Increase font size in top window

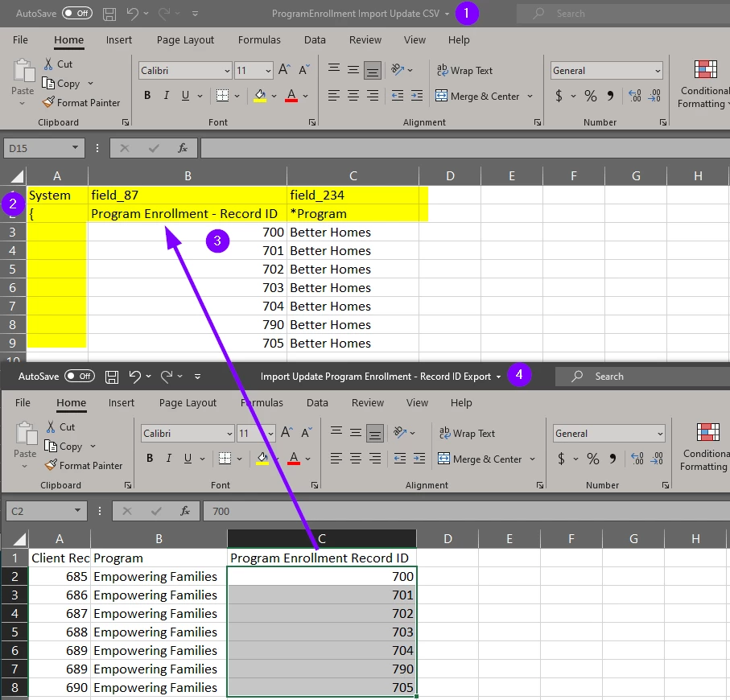tap(284, 70)
